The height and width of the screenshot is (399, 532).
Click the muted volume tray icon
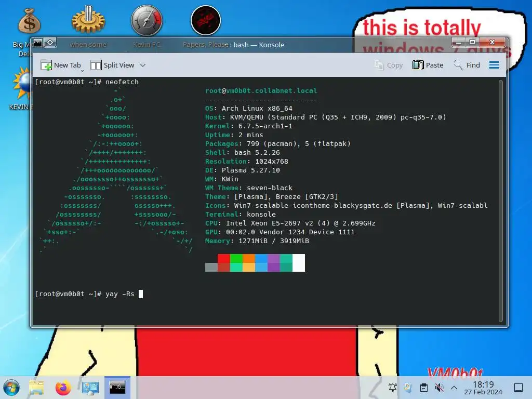click(x=439, y=387)
